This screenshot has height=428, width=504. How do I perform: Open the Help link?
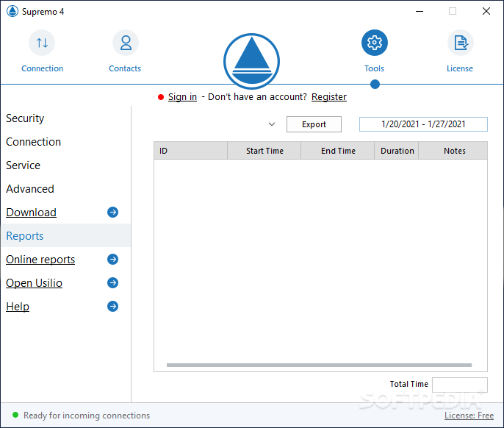(x=18, y=307)
